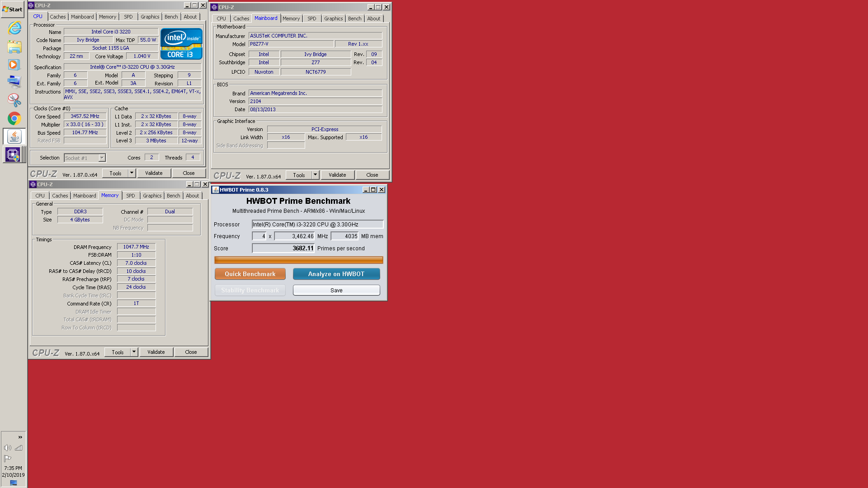The height and width of the screenshot is (488, 868).
Task: Click DRAM Frequency value 1047.7 MHz
Action: (x=136, y=247)
